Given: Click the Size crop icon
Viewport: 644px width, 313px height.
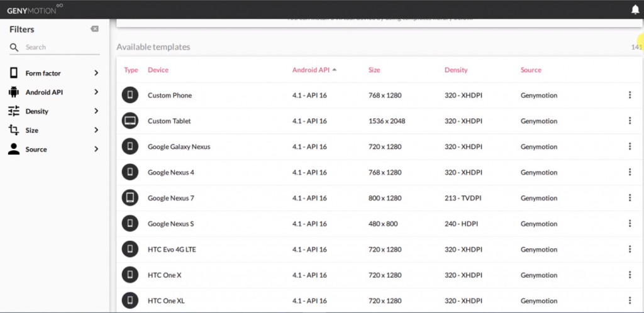Looking at the screenshot, I should tap(14, 130).
